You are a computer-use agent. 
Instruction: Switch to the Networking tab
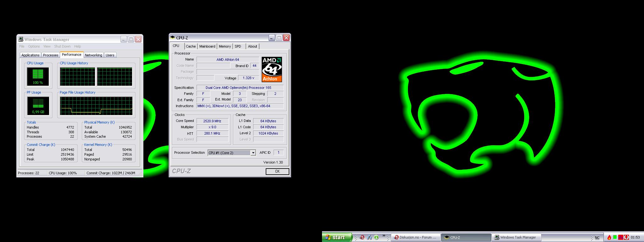tap(93, 55)
